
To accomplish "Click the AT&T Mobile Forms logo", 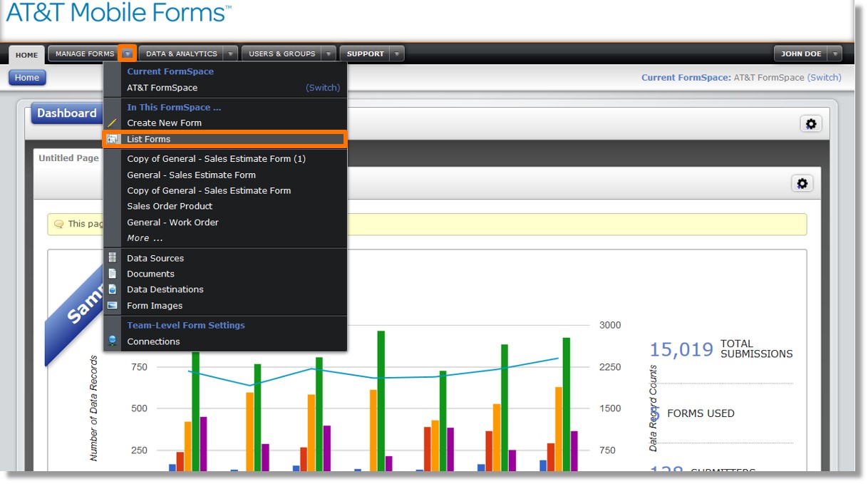I will [x=118, y=11].
